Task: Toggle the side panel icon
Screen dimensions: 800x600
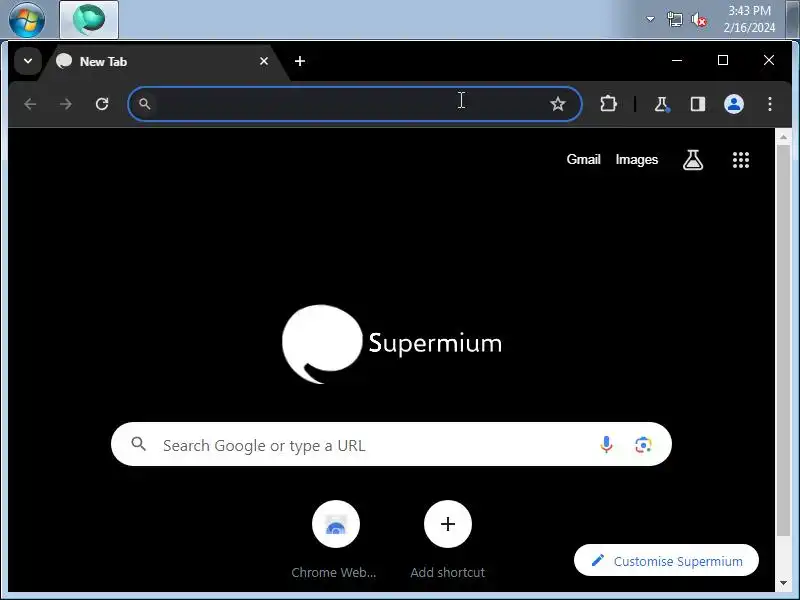Action: (697, 104)
